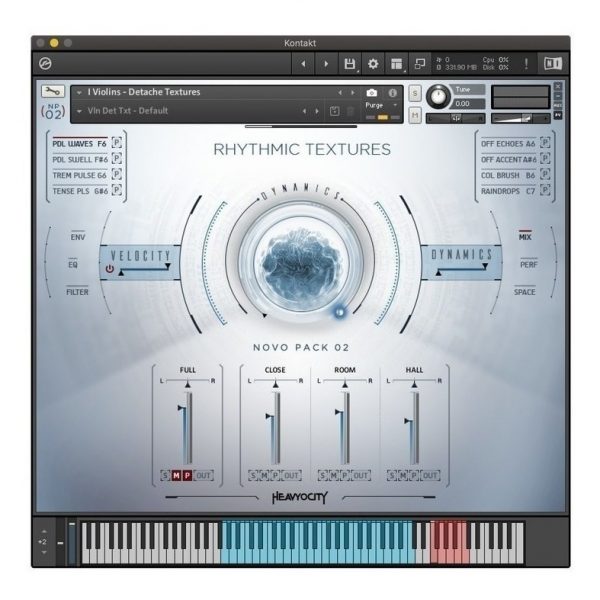The height and width of the screenshot is (600, 600).
Task: Purge OFF ACCENT A#6 with P button
Action: pos(545,159)
